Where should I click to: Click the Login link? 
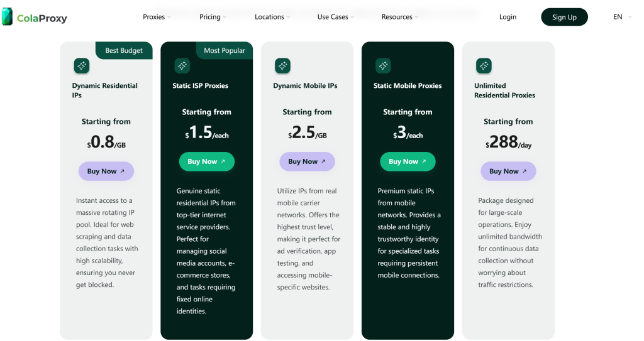[x=508, y=17]
